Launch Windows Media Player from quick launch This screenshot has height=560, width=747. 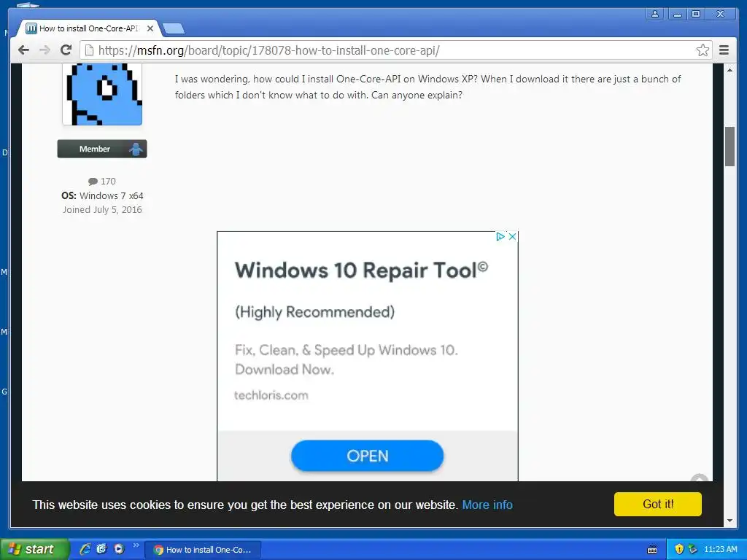click(119, 549)
